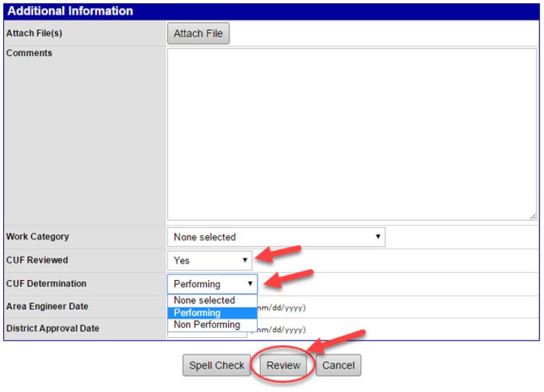This screenshot has height=392, width=544.
Task: Click the Additional Information section header
Action: (x=69, y=11)
